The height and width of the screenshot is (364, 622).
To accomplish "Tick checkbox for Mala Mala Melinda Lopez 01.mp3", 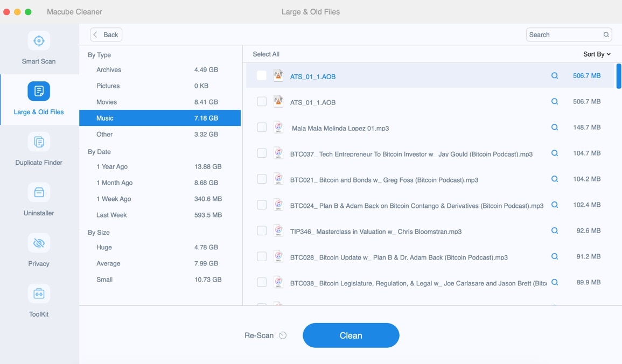I will pyautogui.click(x=261, y=127).
